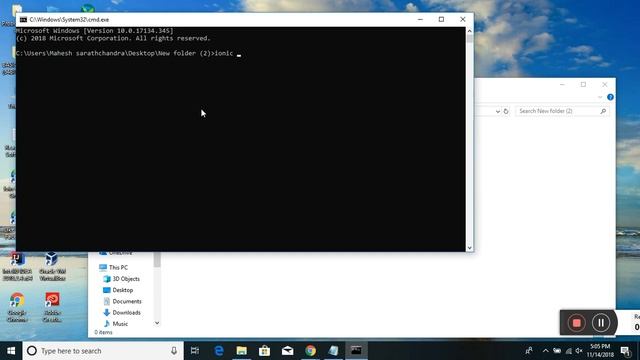Click the battery icon in tray

pyautogui.click(x=557, y=351)
